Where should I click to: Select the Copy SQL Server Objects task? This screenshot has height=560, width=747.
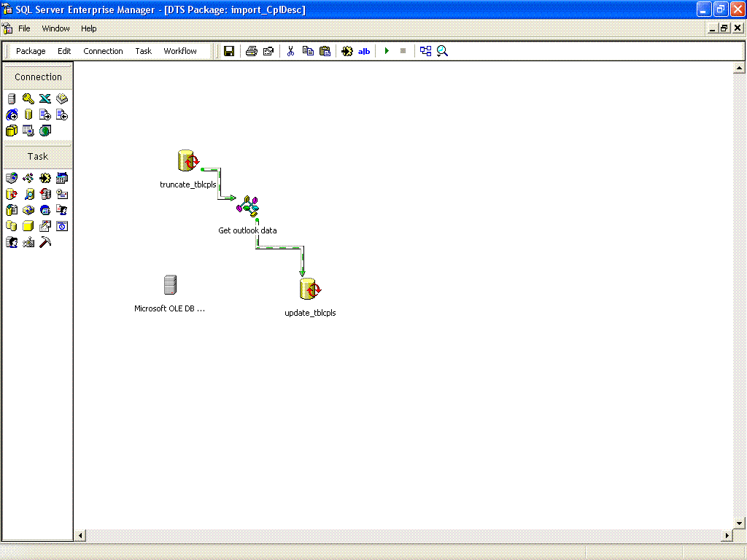coord(45,194)
